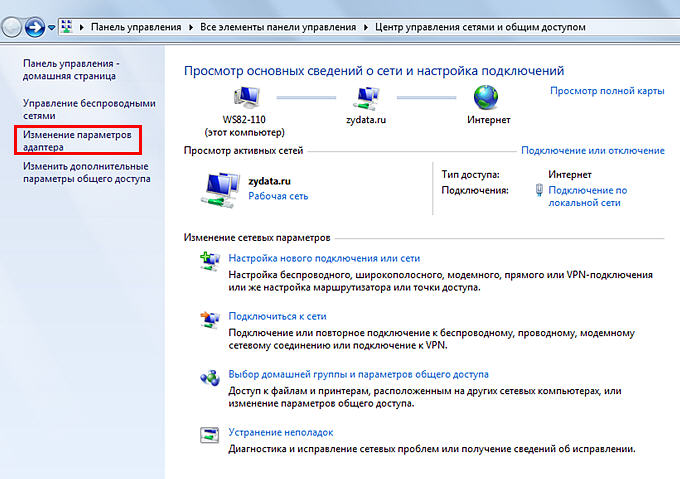Open the recent pages dropdown arrow
The image size is (680, 479).
tap(51, 28)
